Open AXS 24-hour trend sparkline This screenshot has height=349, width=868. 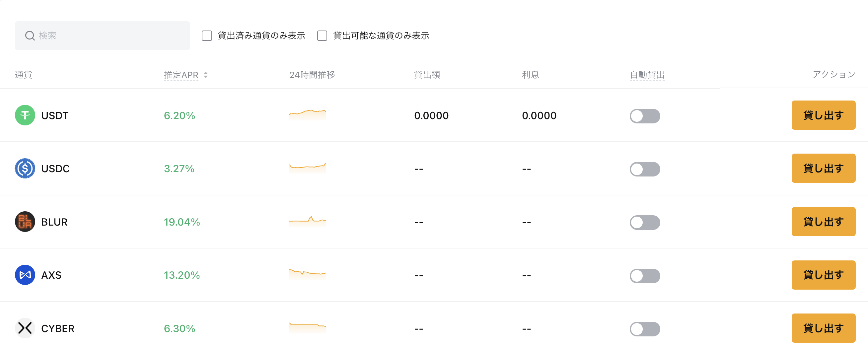click(x=308, y=274)
